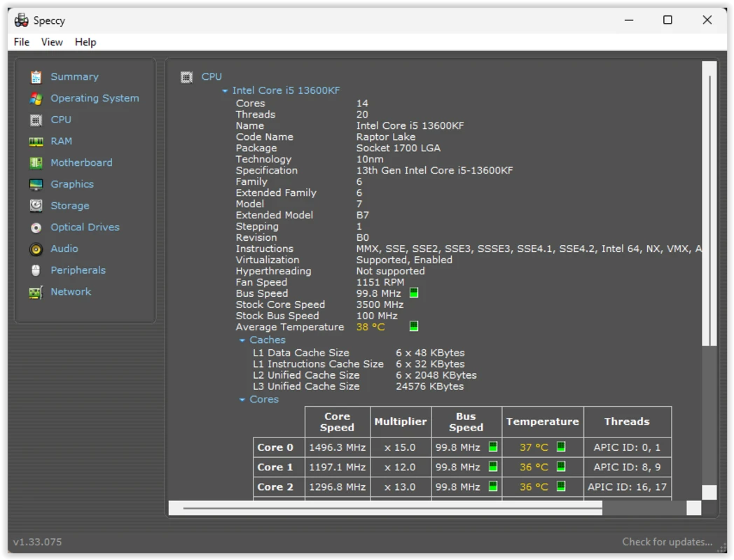View Optical Drives details
Viewport: 734px width, 560px height.
85,227
